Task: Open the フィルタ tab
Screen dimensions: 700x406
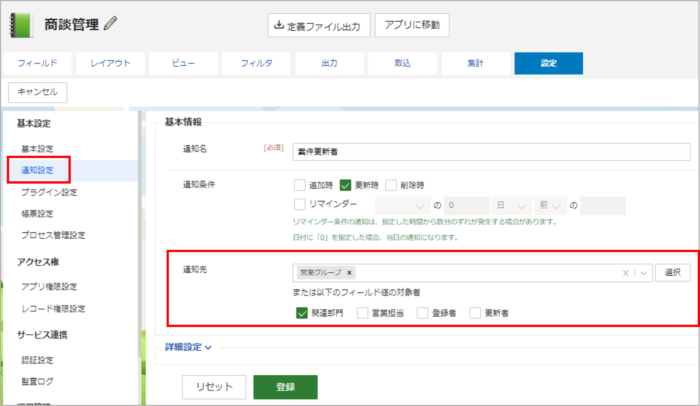Action: 256,63
